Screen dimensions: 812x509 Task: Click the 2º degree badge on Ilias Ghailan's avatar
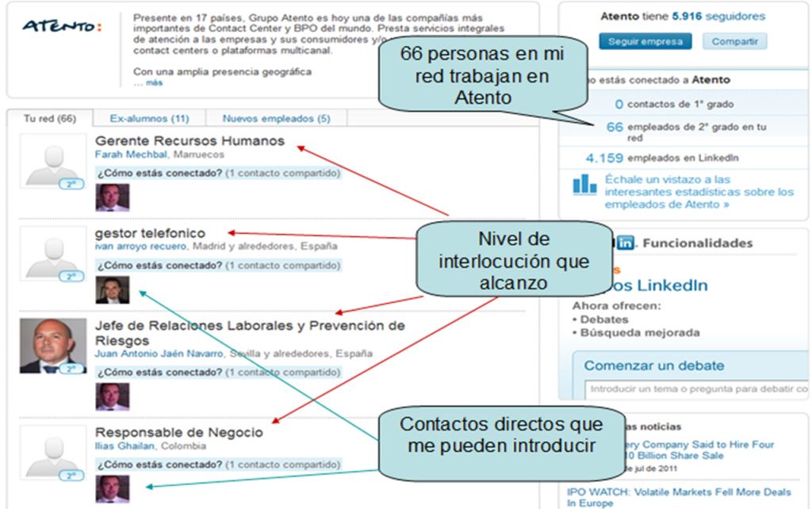click(71, 476)
